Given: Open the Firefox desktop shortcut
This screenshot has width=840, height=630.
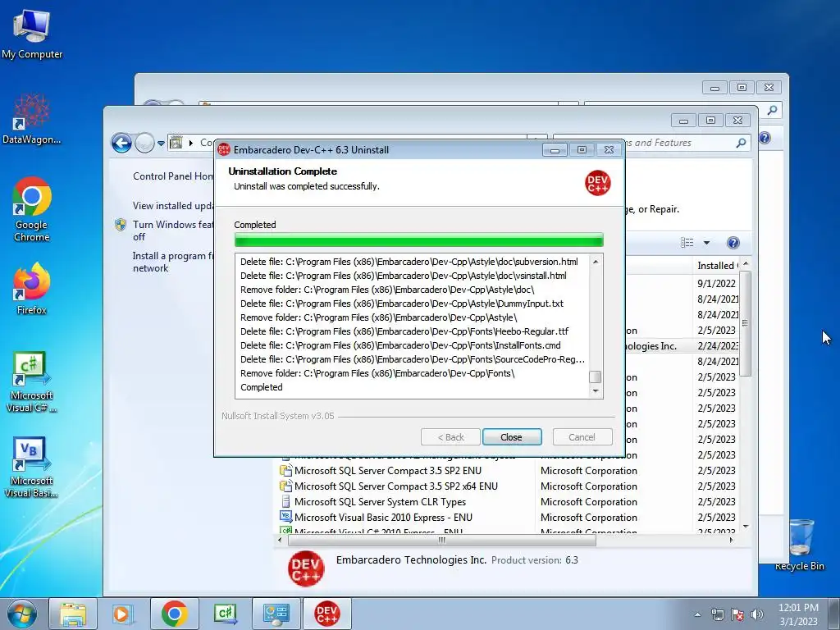Looking at the screenshot, I should coord(32,289).
